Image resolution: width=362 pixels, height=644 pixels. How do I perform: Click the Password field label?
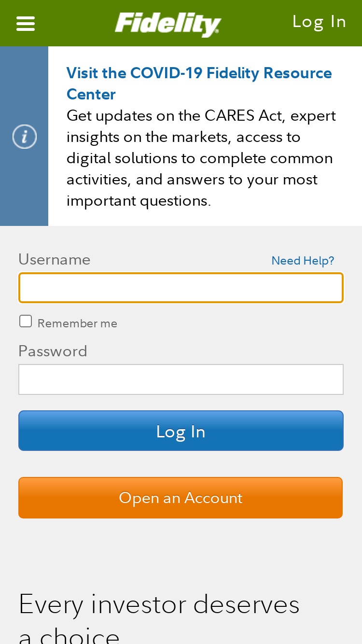click(x=53, y=351)
